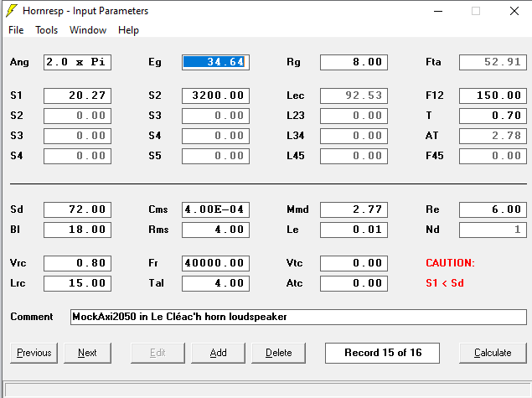Click the Rg field with 8.00
The height and width of the screenshot is (398, 532).
[354, 63]
